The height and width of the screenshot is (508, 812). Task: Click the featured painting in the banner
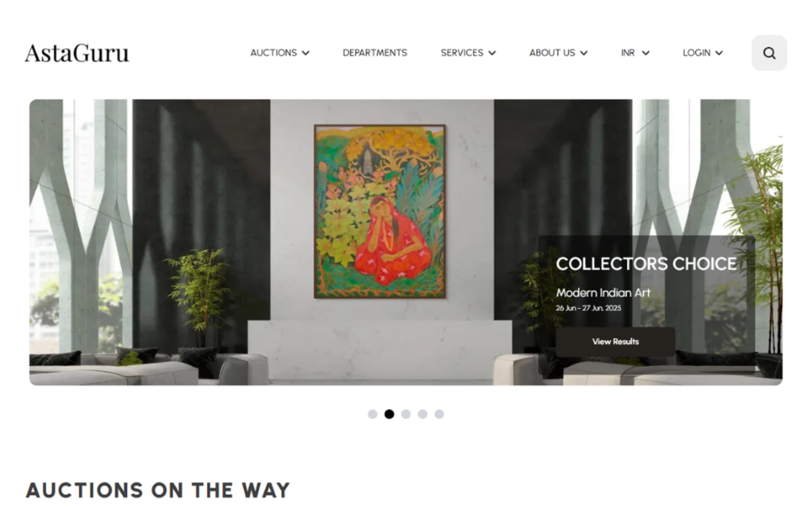tap(380, 211)
